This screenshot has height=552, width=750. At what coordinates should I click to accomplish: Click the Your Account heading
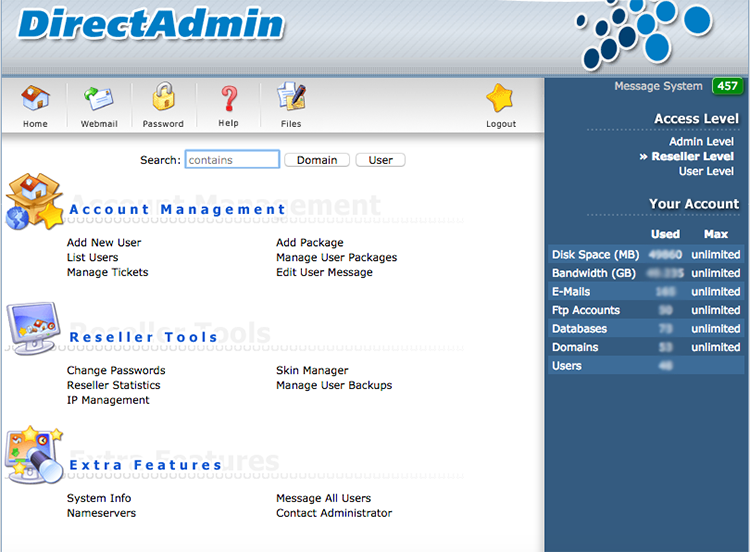click(x=694, y=204)
